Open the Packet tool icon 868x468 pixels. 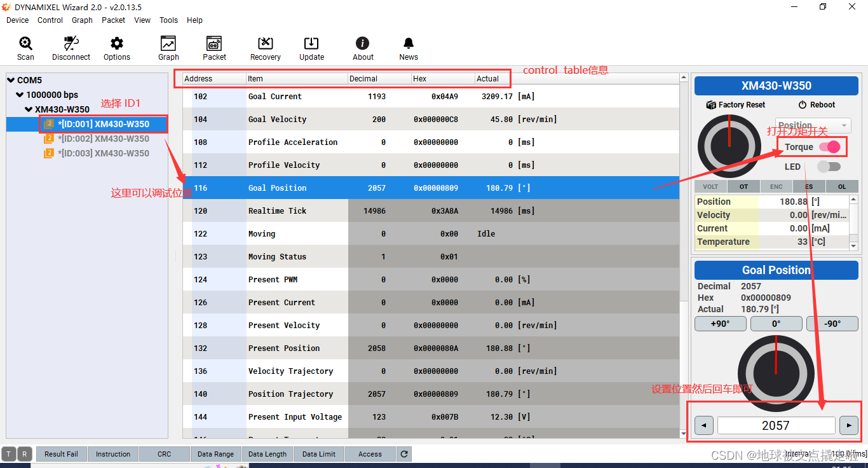(214, 48)
